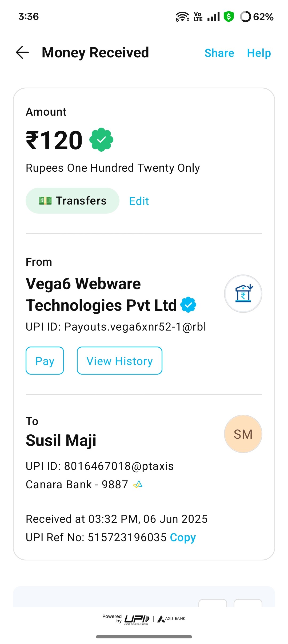The height and width of the screenshot is (644, 288).
Task: Tap the UPI logo in the footer
Action: tap(137, 619)
